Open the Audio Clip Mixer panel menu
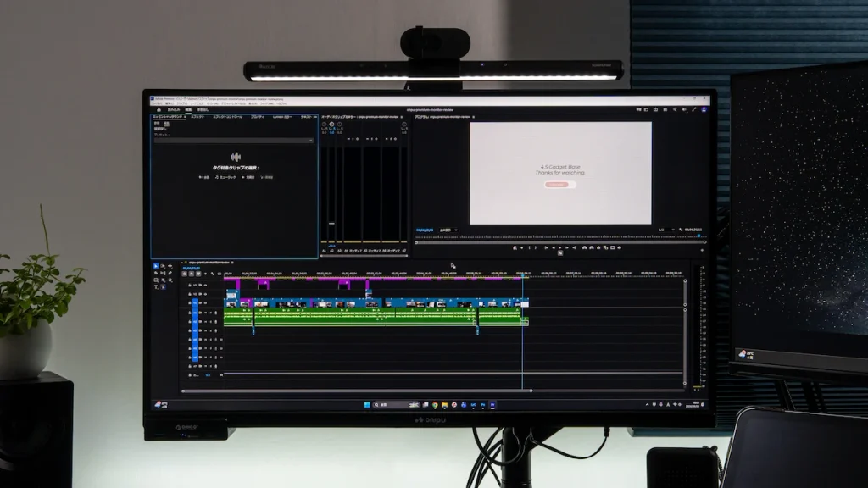The width and height of the screenshot is (868, 488). [401, 117]
